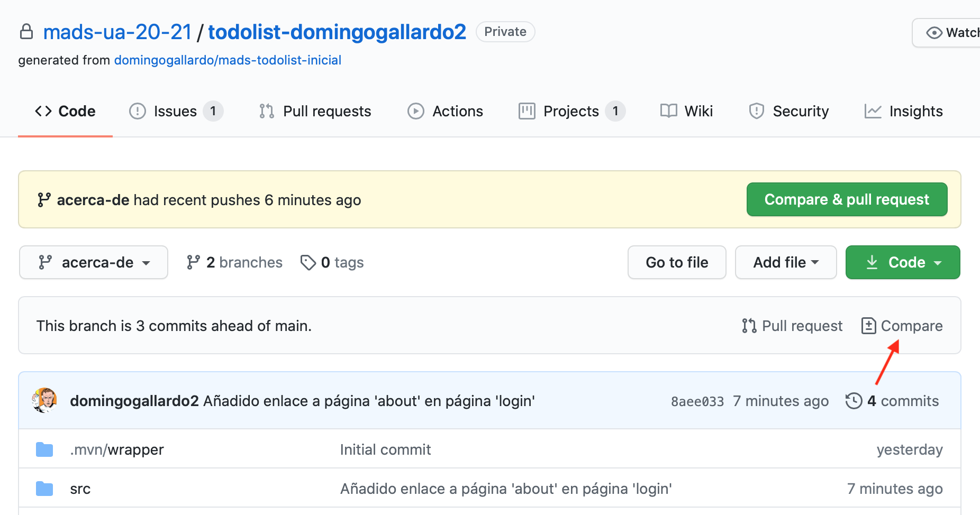Click the Projects count badge
This screenshot has height=515, width=980.
click(615, 111)
